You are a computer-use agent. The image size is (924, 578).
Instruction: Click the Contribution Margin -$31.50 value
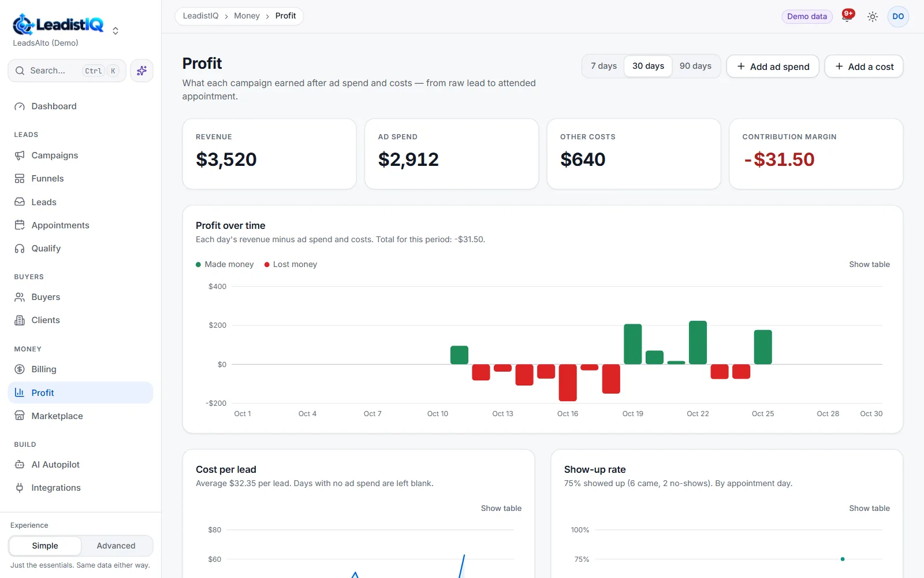[x=779, y=160]
